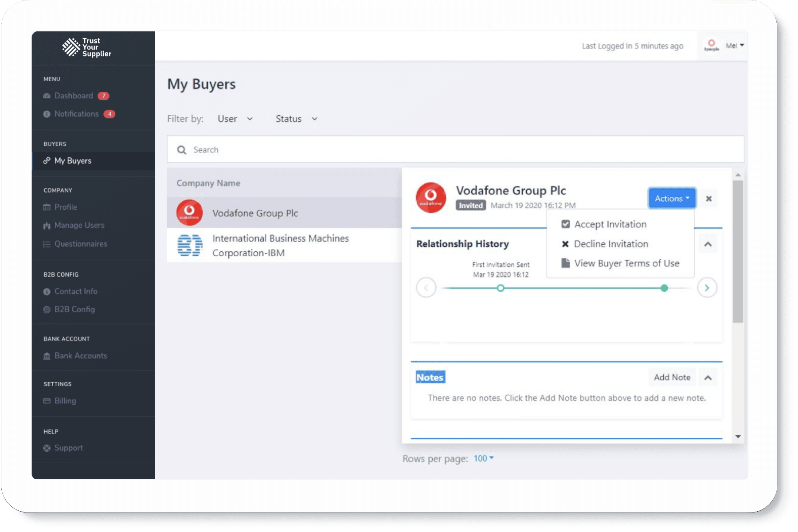The height and width of the screenshot is (532, 798).
Task: Select International Business Machines Corporation-IBM row
Action: point(284,246)
